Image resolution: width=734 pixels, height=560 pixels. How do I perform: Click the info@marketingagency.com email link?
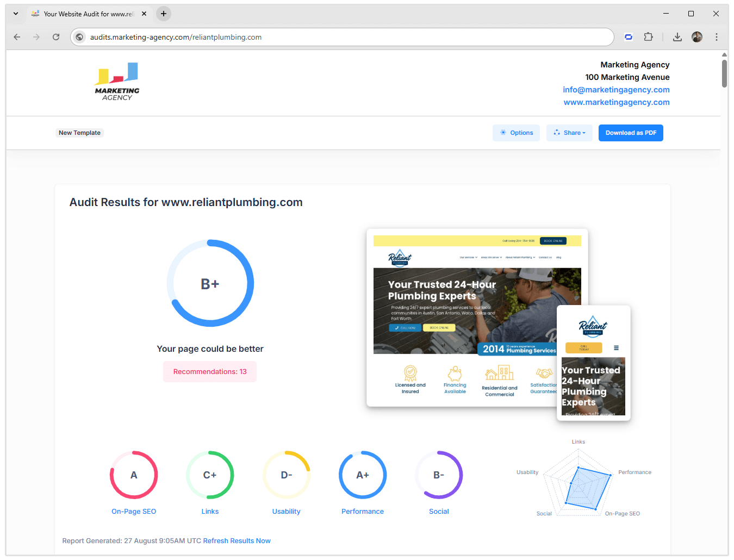coord(617,89)
